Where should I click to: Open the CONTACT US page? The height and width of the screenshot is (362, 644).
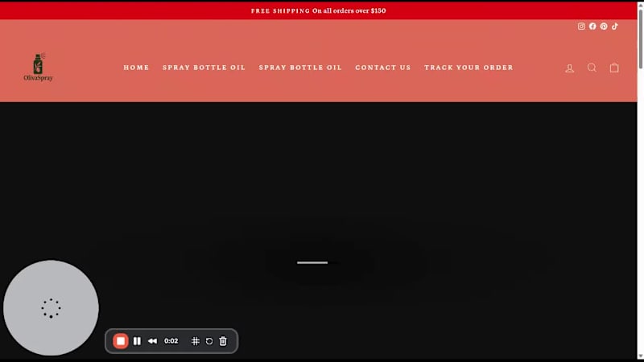383,68
